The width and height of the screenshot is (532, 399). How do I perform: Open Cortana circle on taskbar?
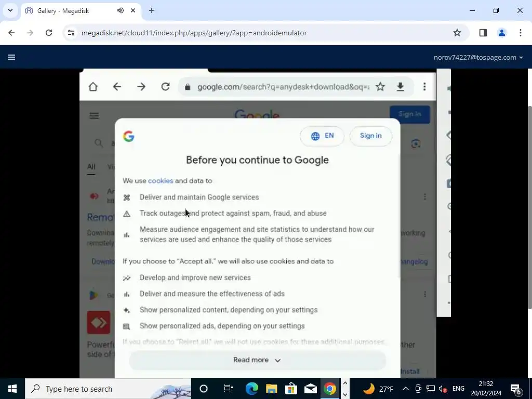point(203,389)
